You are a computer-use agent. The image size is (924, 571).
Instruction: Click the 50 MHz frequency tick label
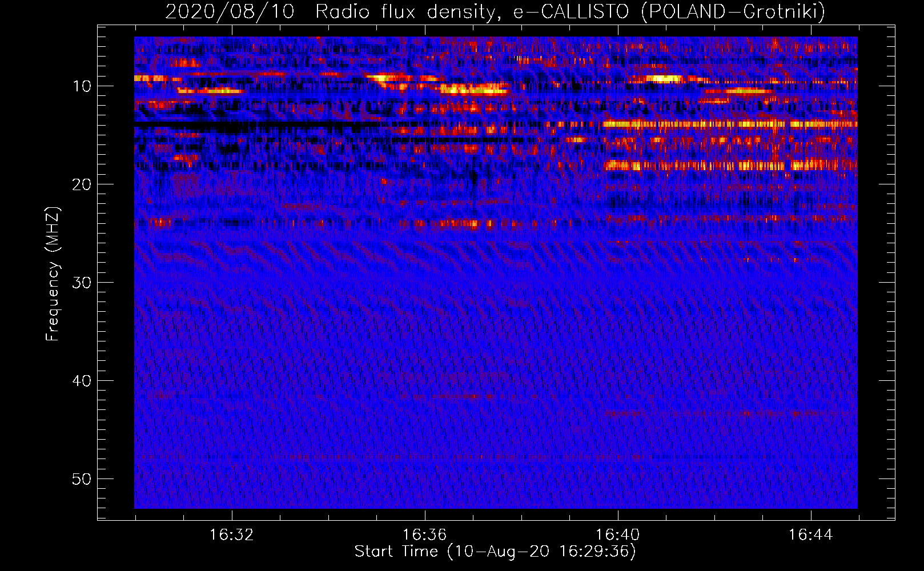[82, 479]
